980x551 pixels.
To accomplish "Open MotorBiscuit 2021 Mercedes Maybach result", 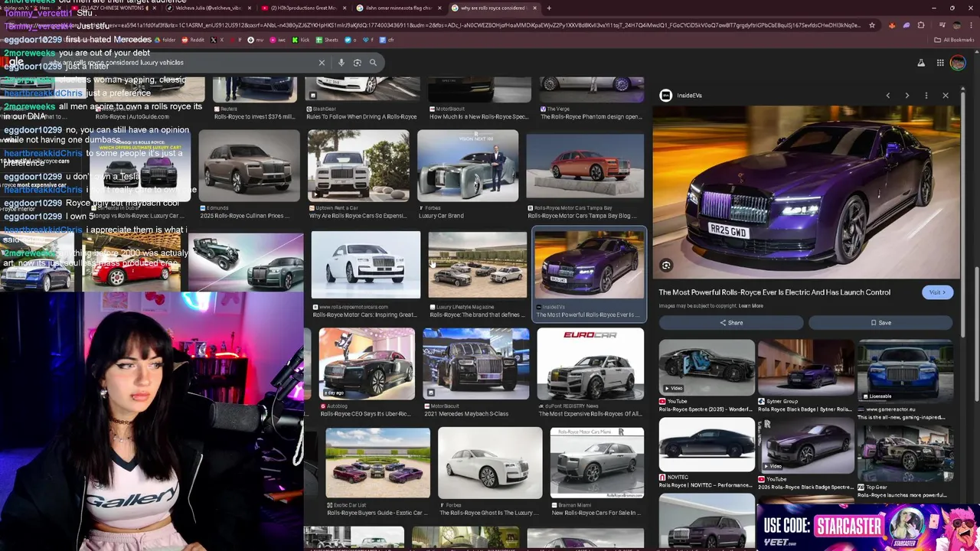I will pos(475,373).
